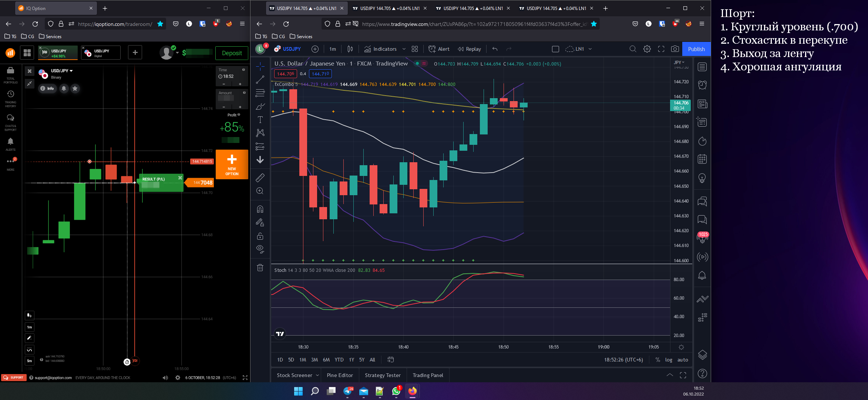
Task: Add USD/JPY to favorites with star
Action: pyautogui.click(x=75, y=89)
